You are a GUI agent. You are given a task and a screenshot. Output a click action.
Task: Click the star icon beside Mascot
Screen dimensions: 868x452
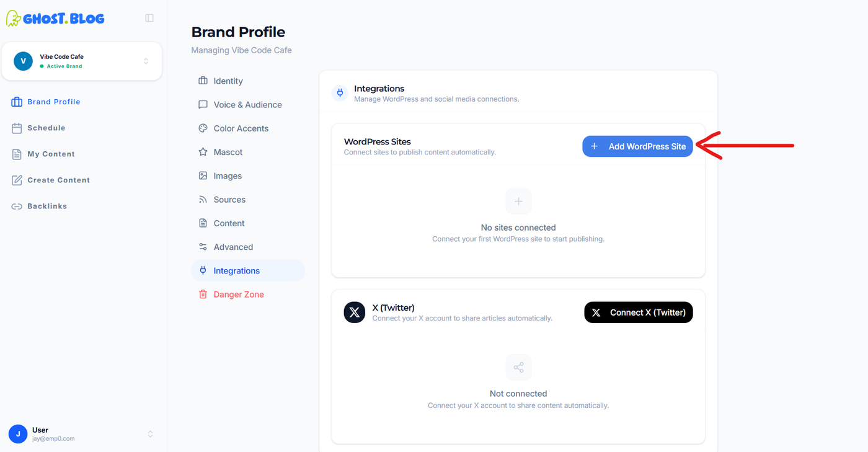tap(203, 152)
